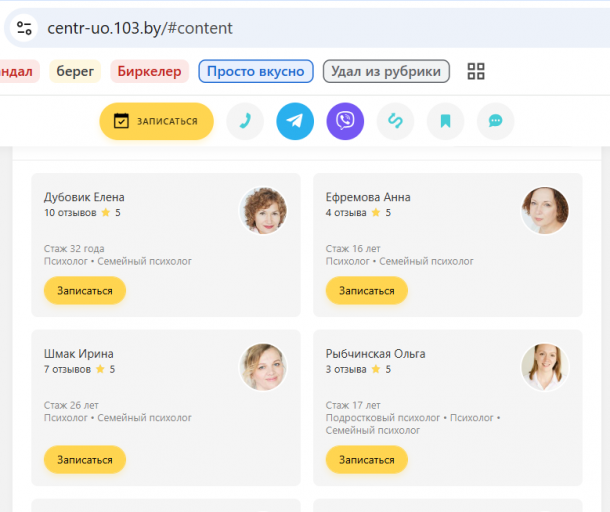The image size is (610, 512).
Task: Book appointment with Рыбчинская Ольга
Action: click(366, 459)
